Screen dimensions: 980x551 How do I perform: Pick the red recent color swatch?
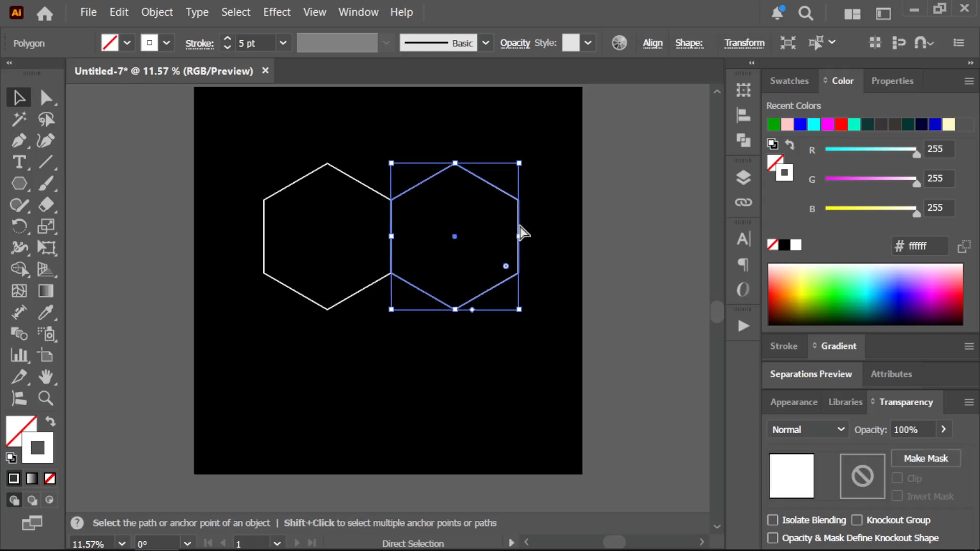841,124
